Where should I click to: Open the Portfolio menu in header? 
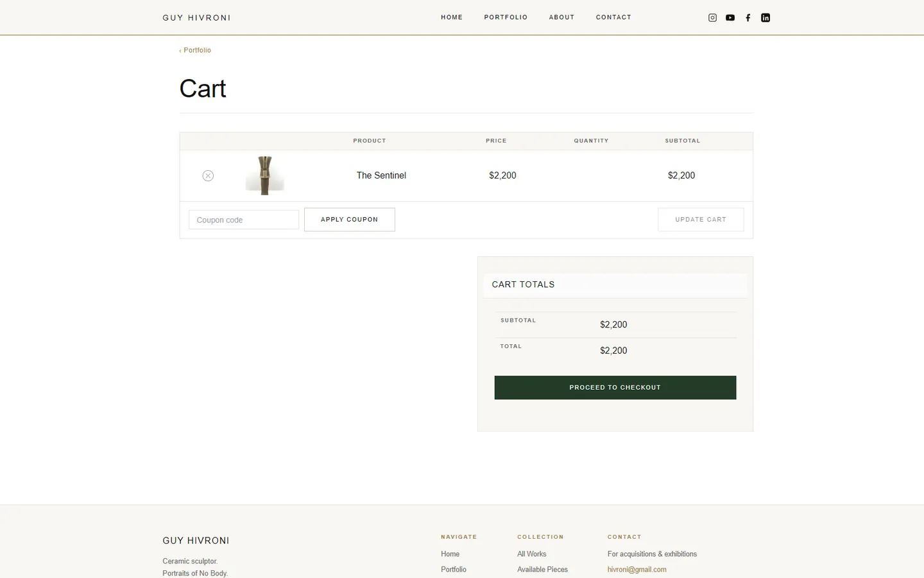coord(506,17)
